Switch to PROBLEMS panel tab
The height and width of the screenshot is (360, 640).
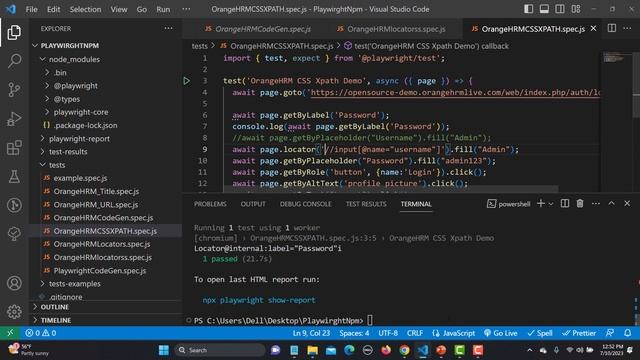[210, 204]
